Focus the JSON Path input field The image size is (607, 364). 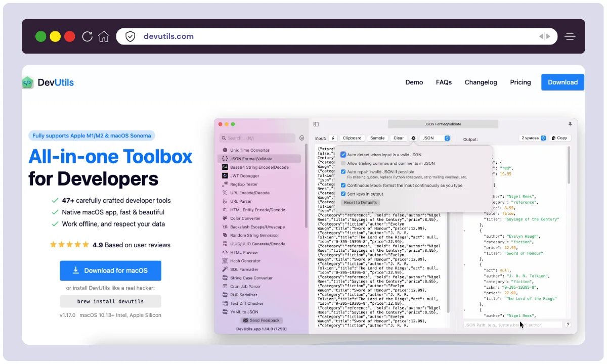513,325
